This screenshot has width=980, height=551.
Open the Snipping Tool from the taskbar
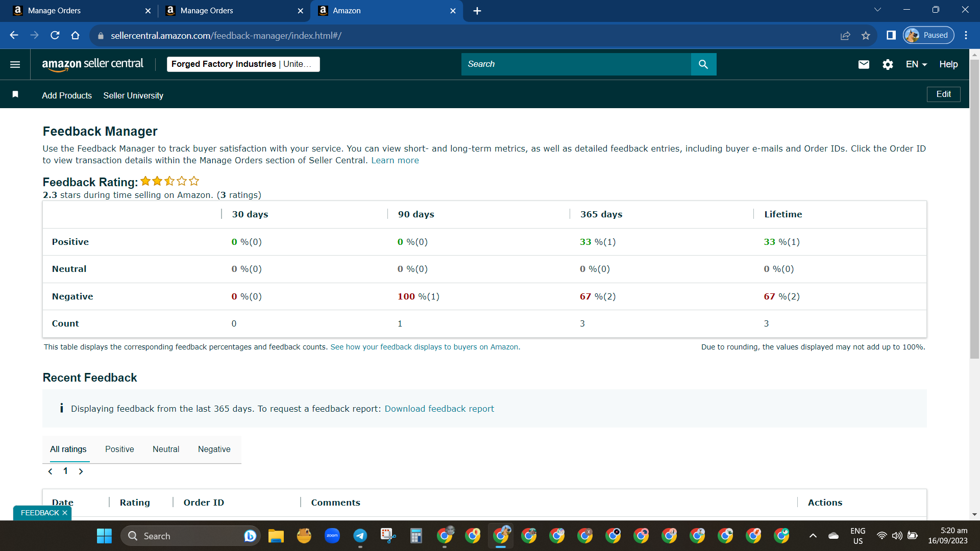click(388, 536)
